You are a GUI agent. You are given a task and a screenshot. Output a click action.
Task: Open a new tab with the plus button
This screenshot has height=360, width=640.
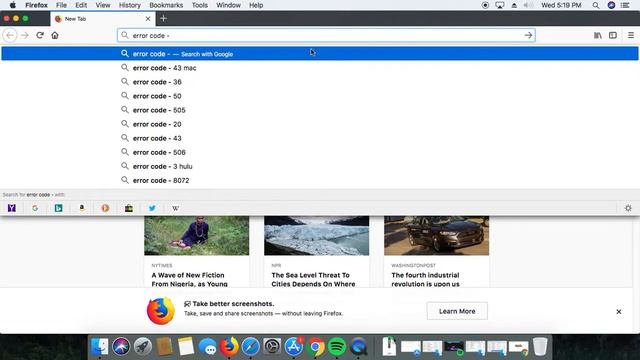(163, 19)
